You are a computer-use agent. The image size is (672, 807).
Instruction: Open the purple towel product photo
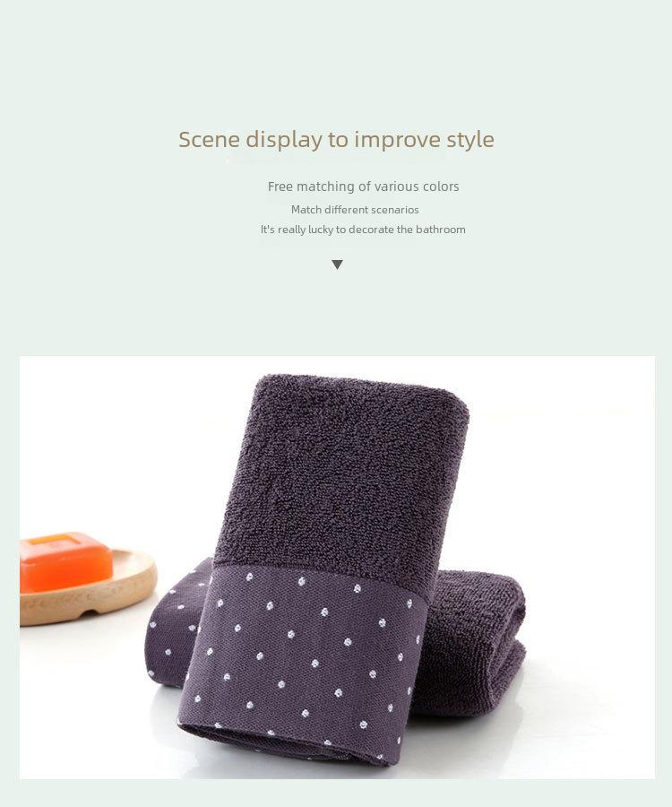pyautogui.click(x=337, y=568)
